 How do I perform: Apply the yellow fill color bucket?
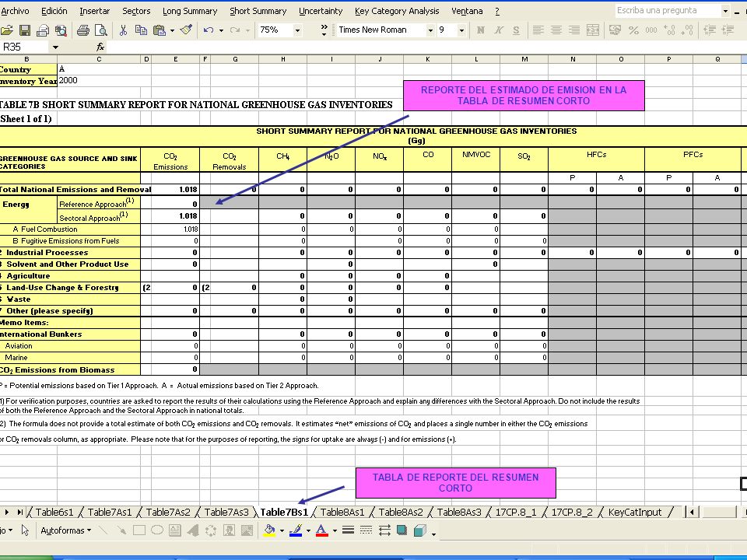[x=270, y=530]
